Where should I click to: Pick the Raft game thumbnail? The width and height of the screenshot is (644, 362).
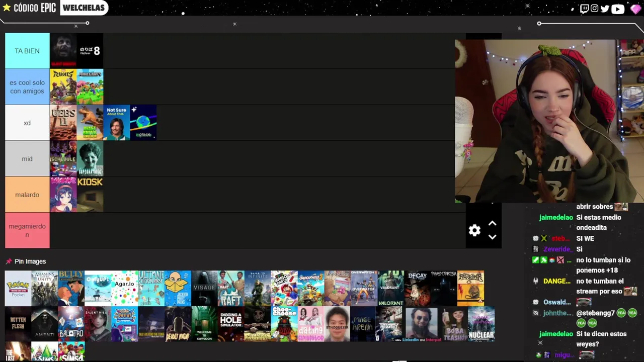[231, 289]
